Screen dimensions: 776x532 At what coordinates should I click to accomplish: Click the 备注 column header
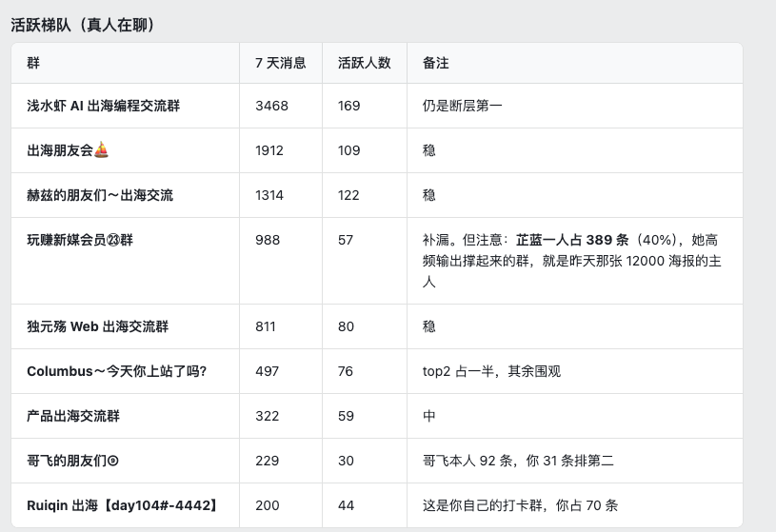pos(435,63)
